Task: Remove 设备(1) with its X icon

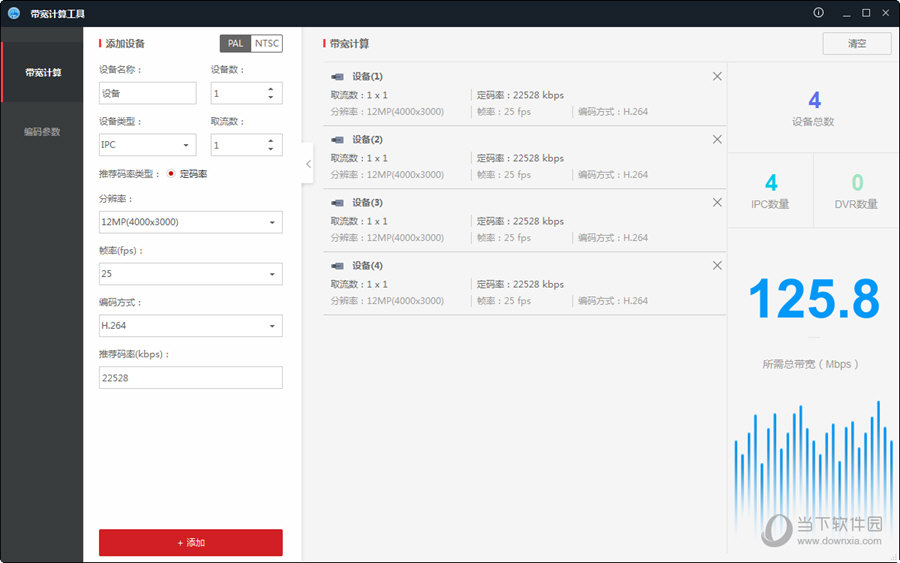Action: [717, 77]
